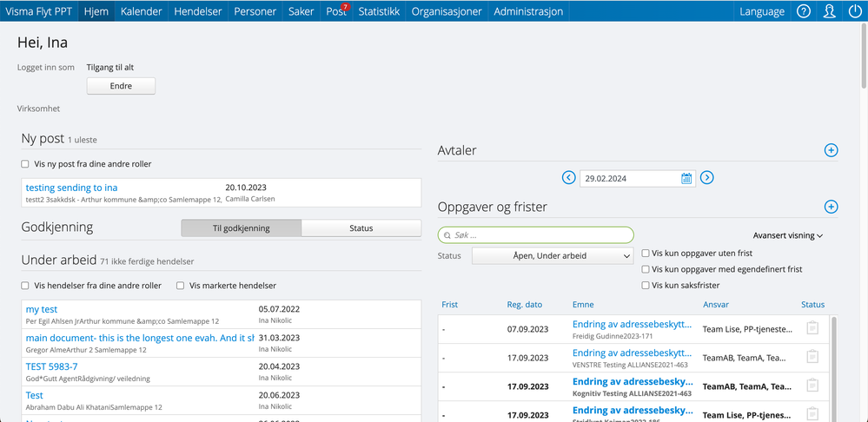This screenshot has height=422, width=868.
Task: Add a new Oppgaver og frister task
Action: click(x=831, y=207)
